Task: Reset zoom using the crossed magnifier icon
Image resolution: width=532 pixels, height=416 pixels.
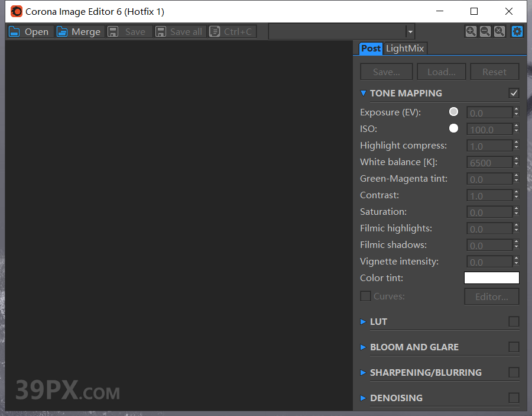Action: point(500,31)
